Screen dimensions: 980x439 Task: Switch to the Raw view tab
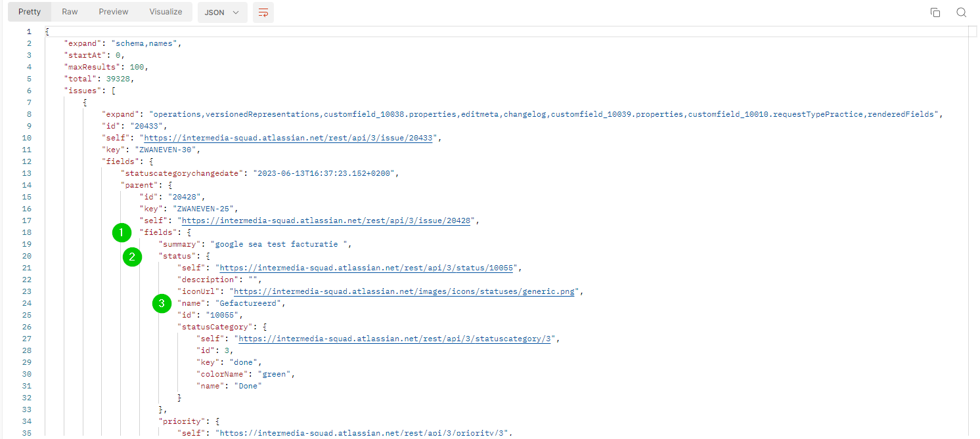coord(70,12)
